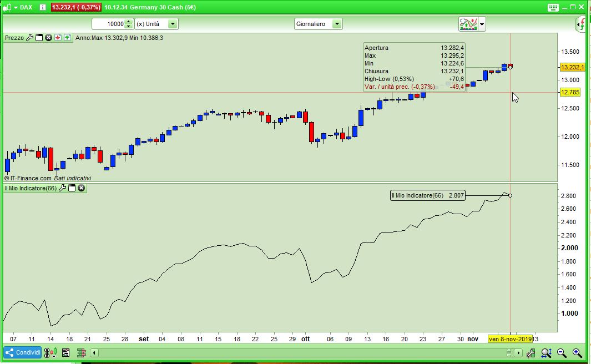
Task: Click the Il Mio Indicatore(66) 2.807 value tooltip
Action: click(427, 195)
